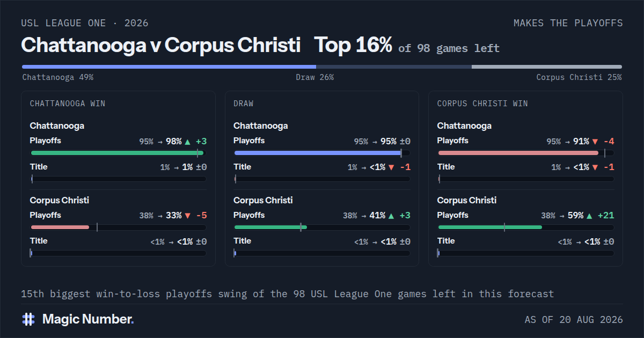644x338 pixels.
Task: Click red down arrow on Draw panel Chattanooga title
Action: tap(391, 167)
